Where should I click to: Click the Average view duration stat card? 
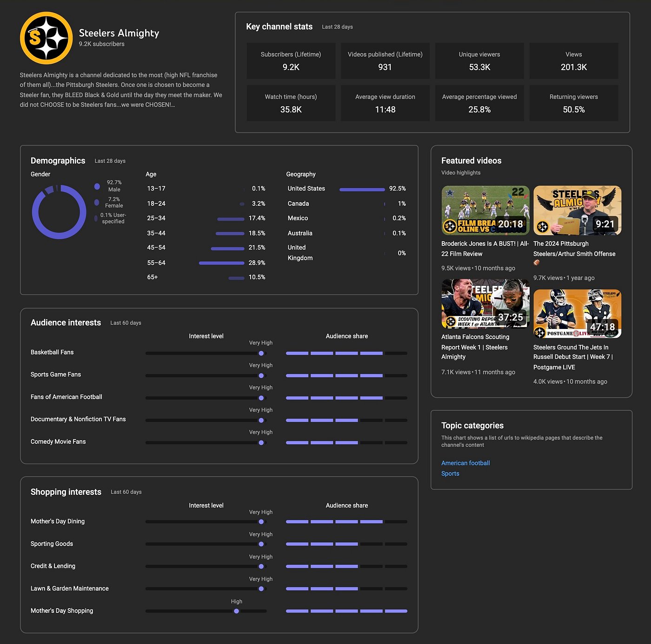click(x=385, y=103)
